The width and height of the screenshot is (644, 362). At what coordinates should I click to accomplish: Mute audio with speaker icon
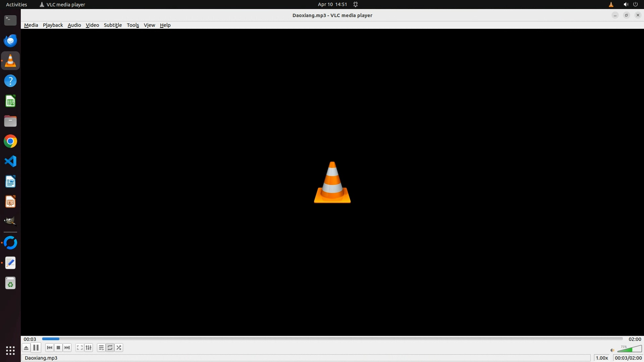pyautogui.click(x=612, y=350)
